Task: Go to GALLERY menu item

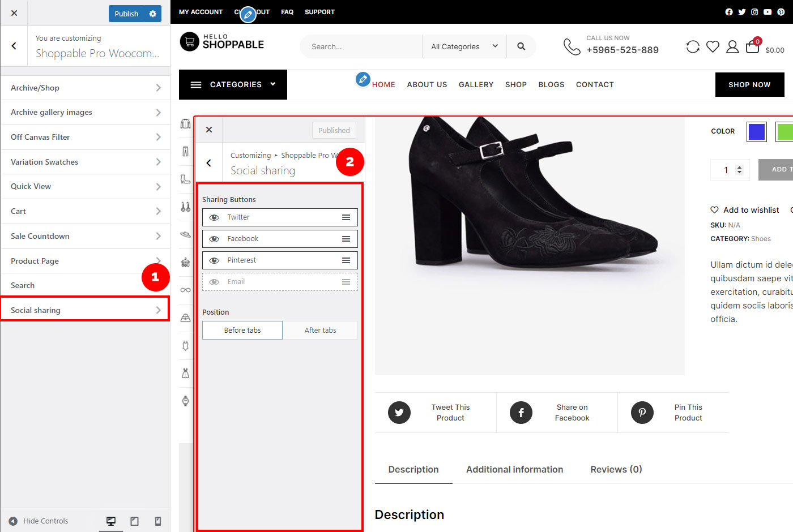Action: 476,84
